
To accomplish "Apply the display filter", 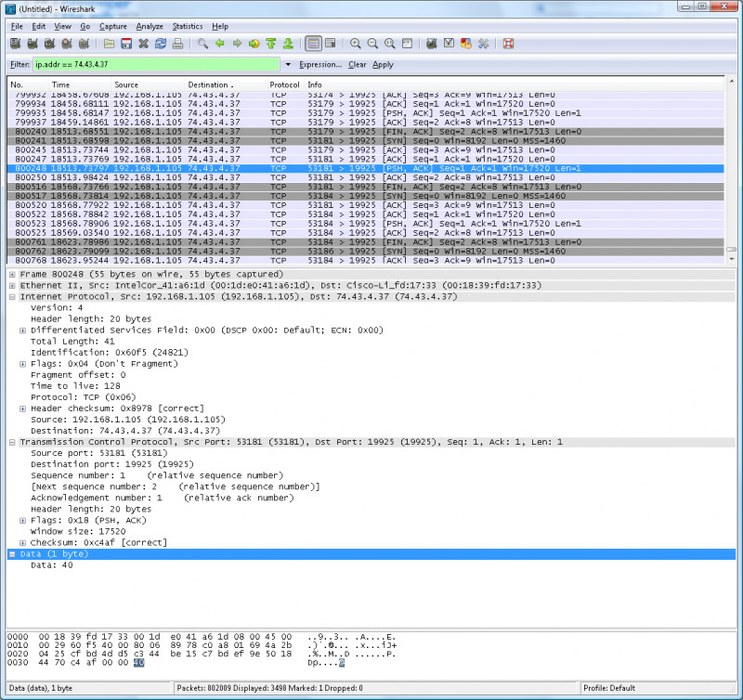I will click(383, 64).
